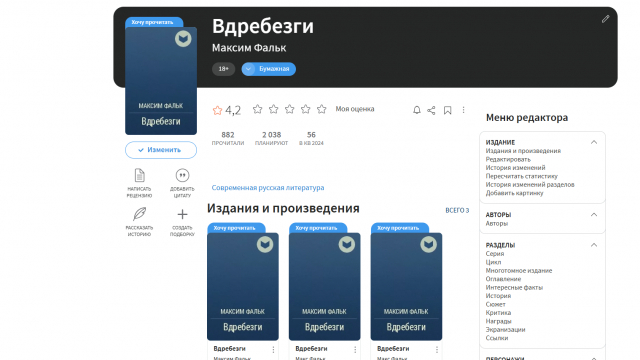This screenshot has height=360, width=640.
Task: Collapse the АВТОРЫ section chevron
Action: pyautogui.click(x=594, y=214)
